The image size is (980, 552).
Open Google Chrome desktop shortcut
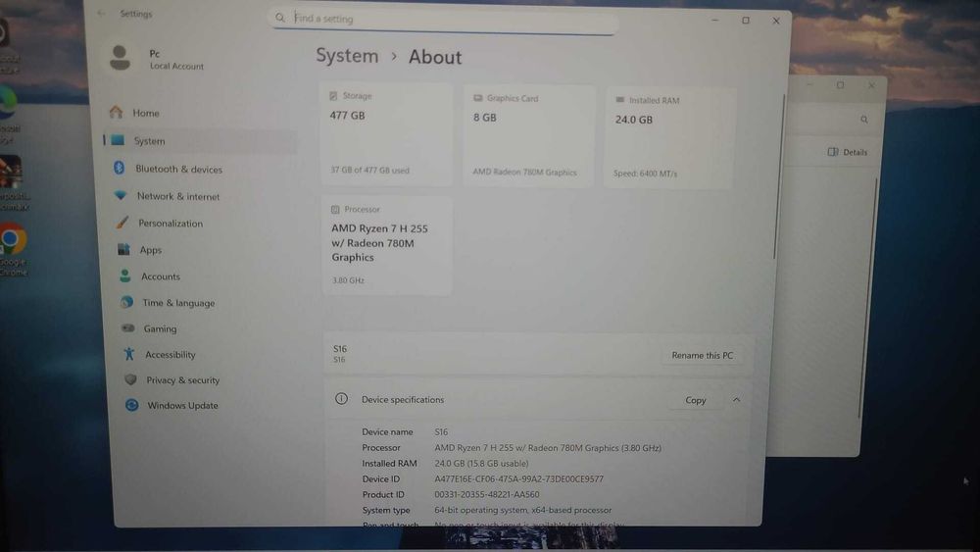tap(13, 249)
